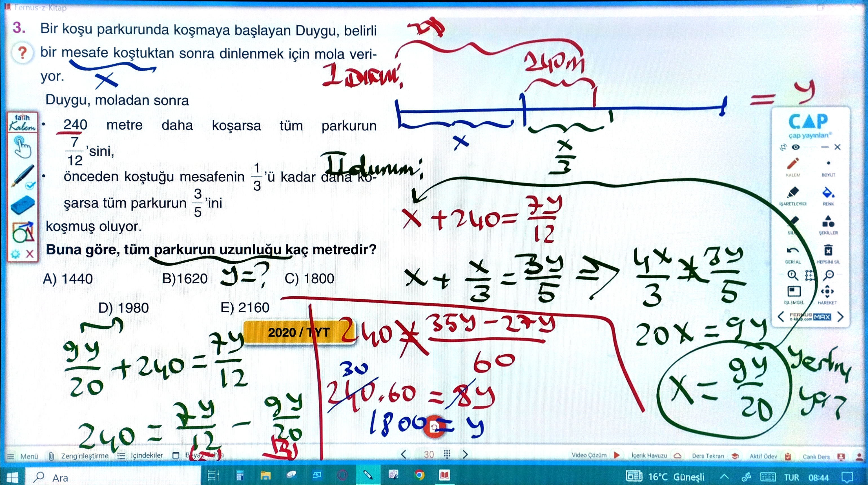Go to next page with right chevron
Screen dimensions: 868x485
tap(465, 455)
